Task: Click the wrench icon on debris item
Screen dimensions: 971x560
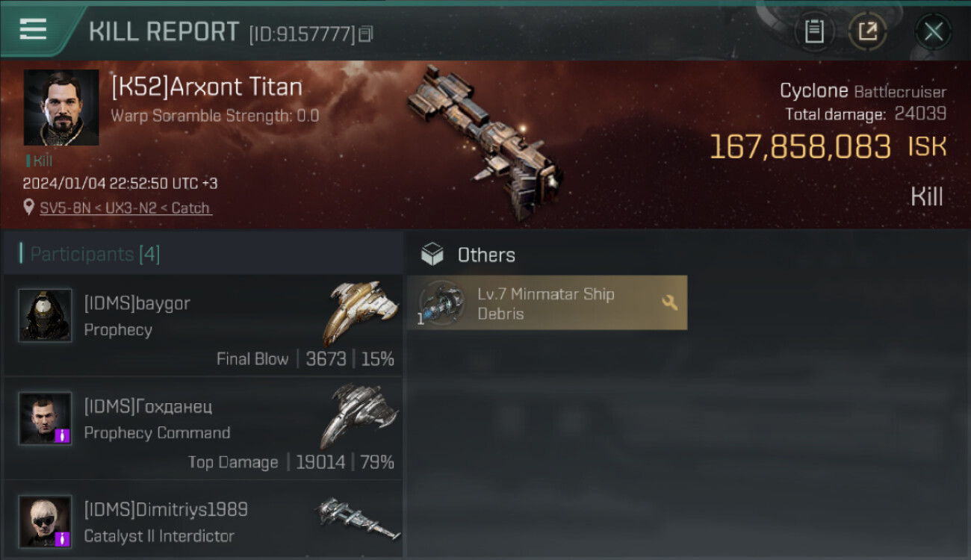Action: pyautogui.click(x=669, y=302)
